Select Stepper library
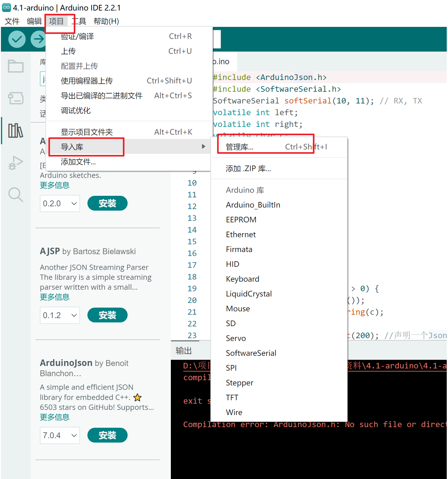The image size is (448, 479). coord(279,383)
